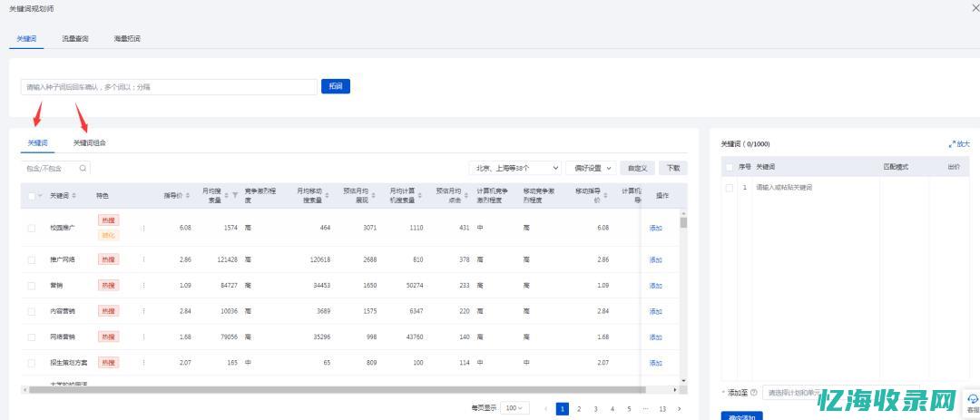Check the box for 校园推广 row
980x420 pixels.
pos(31,228)
